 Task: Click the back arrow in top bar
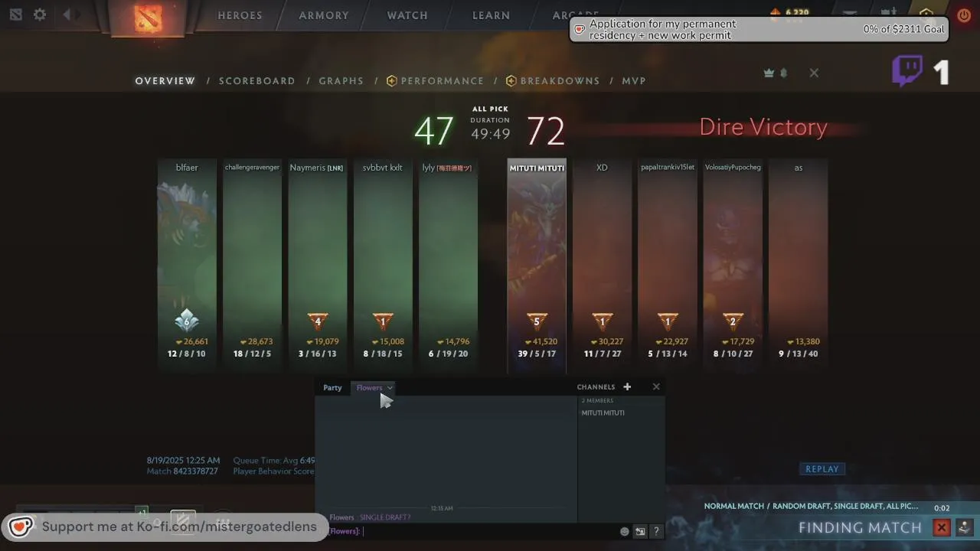(x=67, y=15)
